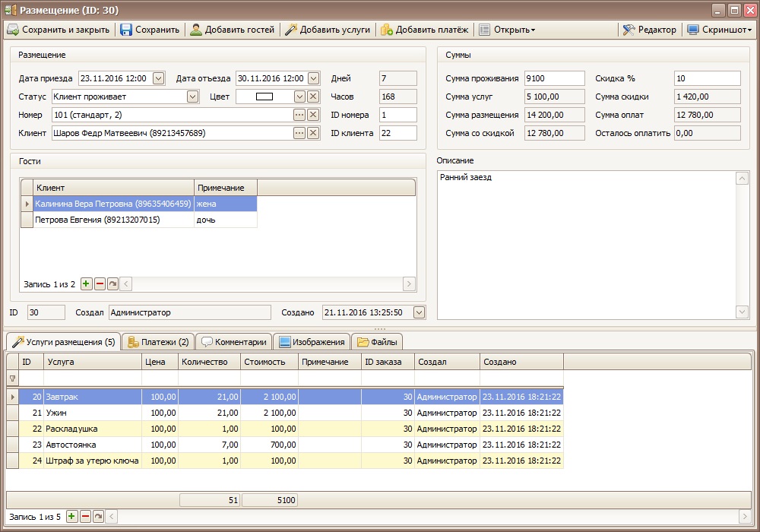Refresh the services list
The height and width of the screenshot is (532, 760).
coord(98,517)
